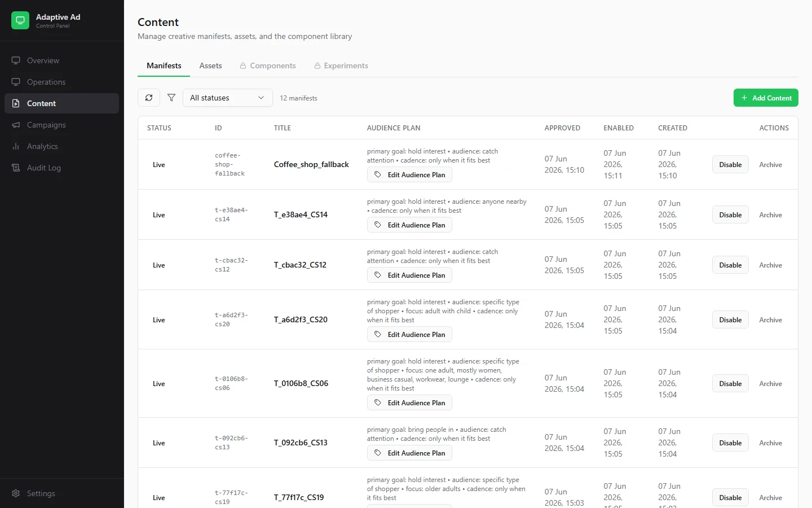This screenshot has height=508, width=812.
Task: Click the title T_092cb6_CS13
Action: (301, 443)
